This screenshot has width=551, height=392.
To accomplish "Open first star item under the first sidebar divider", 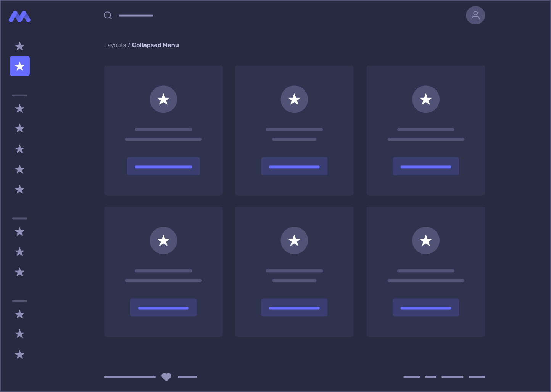I will 20,109.
